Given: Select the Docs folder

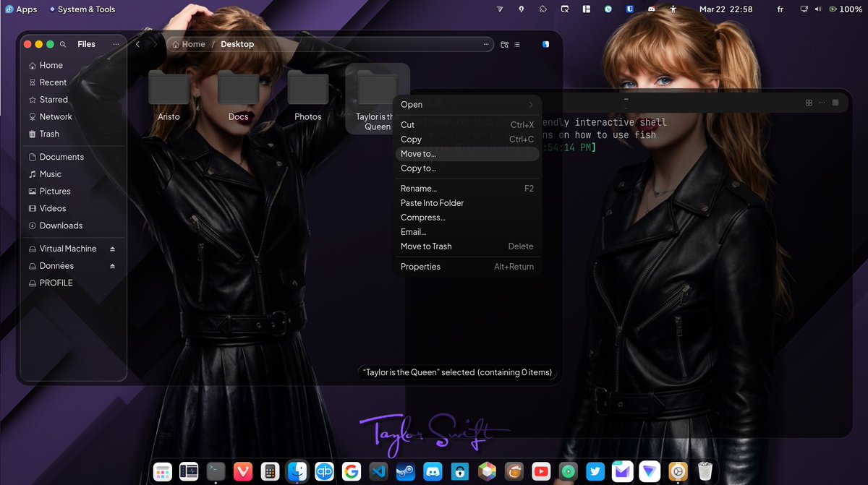Looking at the screenshot, I should [238, 95].
